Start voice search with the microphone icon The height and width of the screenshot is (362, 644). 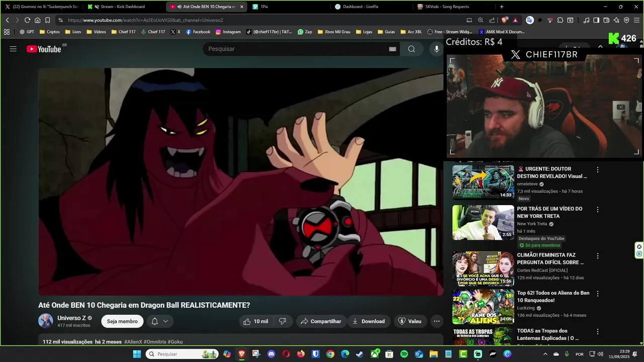pyautogui.click(x=437, y=49)
